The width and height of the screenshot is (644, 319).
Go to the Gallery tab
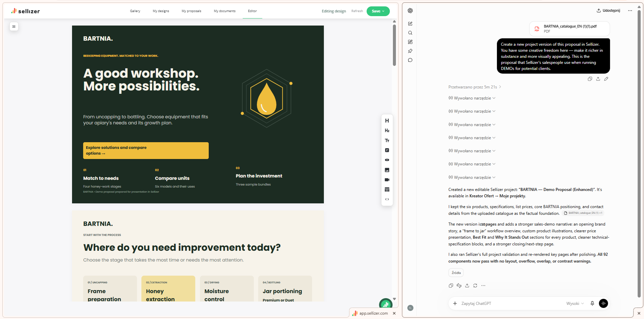pos(135,11)
